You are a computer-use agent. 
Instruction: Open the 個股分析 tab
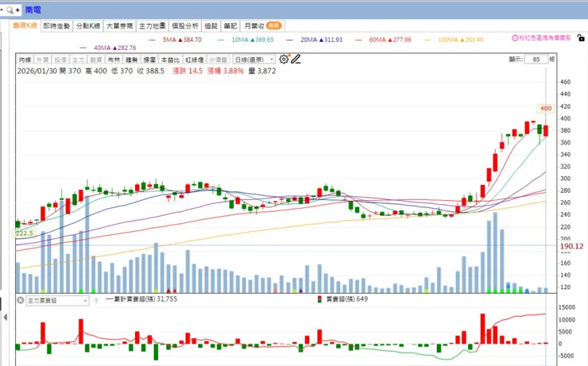185,26
